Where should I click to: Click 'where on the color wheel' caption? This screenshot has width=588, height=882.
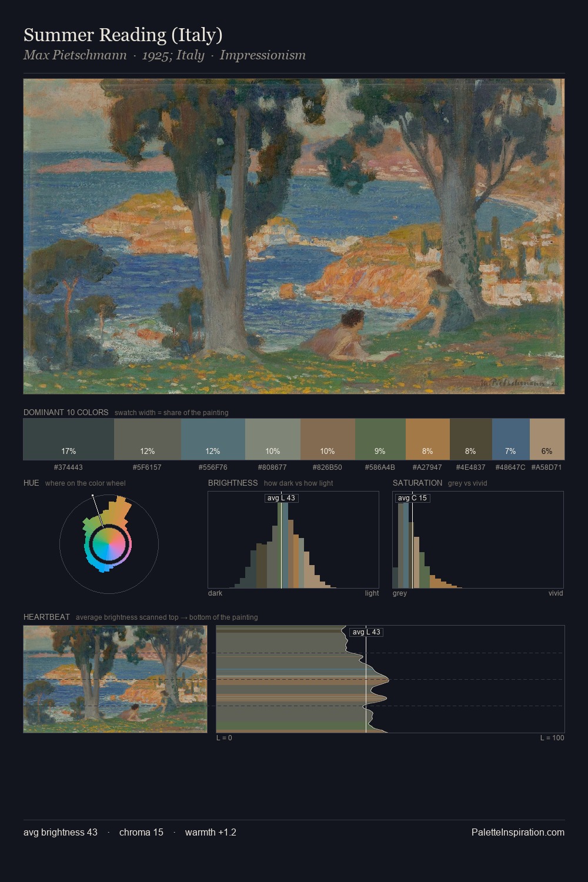[x=85, y=483]
